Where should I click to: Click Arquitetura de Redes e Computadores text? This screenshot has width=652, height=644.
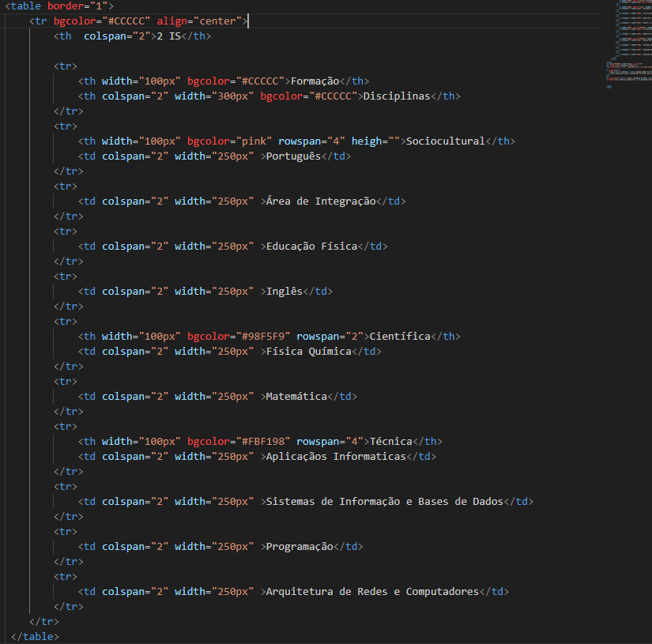[372, 592]
